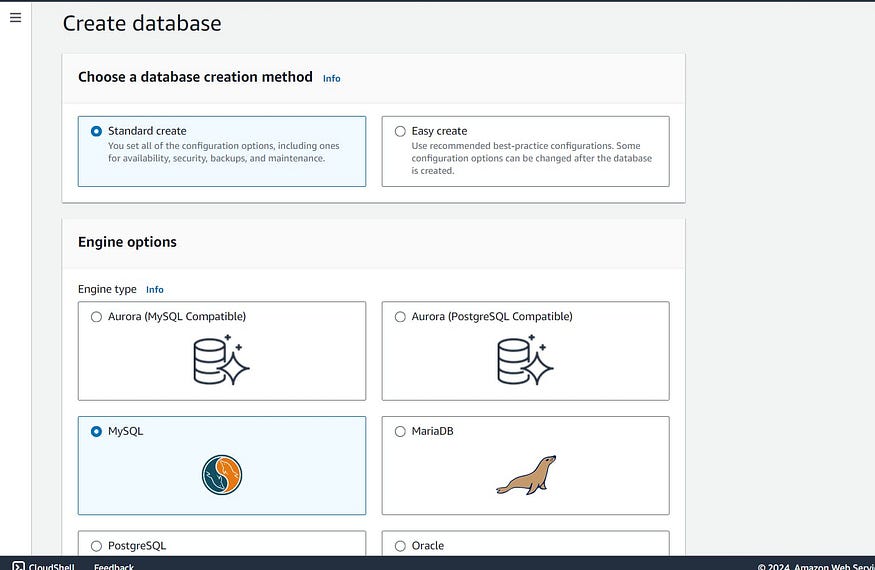This screenshot has width=875, height=570.
Task: Click the Easy create description text
Action: tap(532, 158)
